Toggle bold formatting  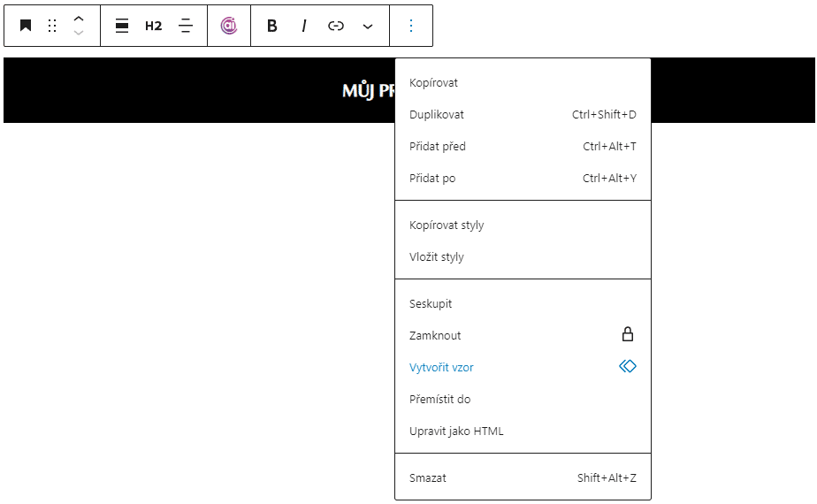click(x=272, y=26)
